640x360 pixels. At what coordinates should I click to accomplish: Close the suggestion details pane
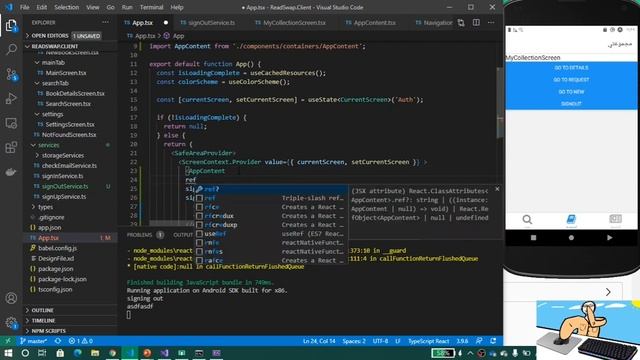[497, 189]
